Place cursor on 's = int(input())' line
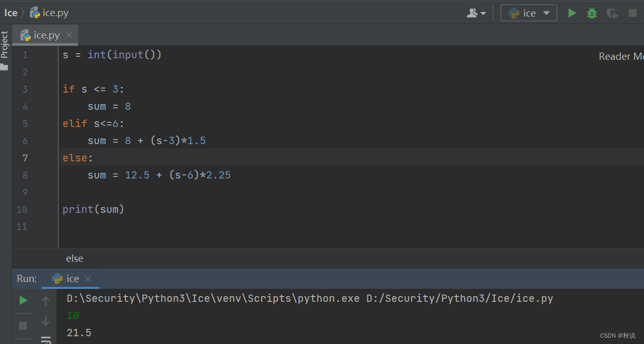Viewport: 644px width, 344px height. coord(112,55)
